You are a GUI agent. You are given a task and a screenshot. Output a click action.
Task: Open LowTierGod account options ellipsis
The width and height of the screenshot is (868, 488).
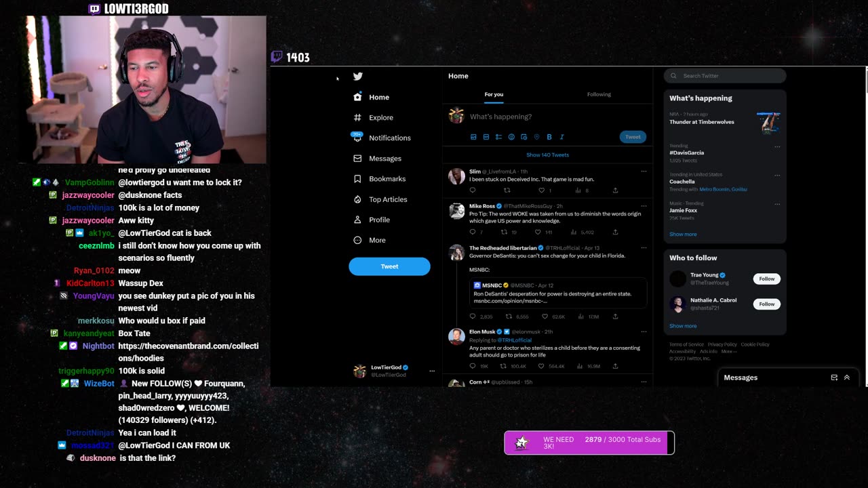432,371
